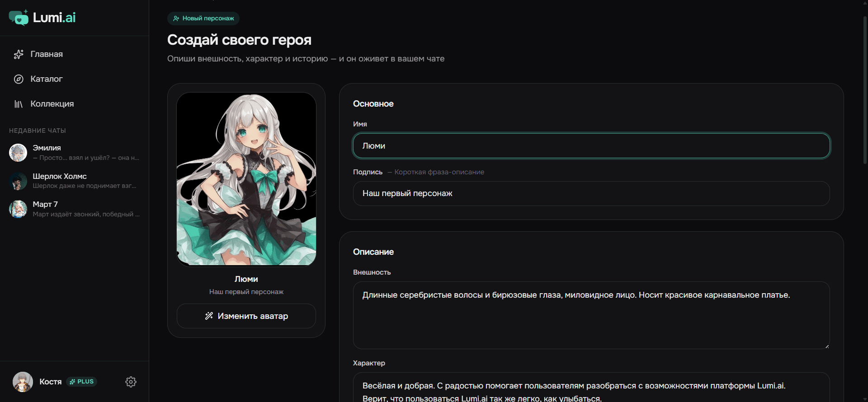The width and height of the screenshot is (868, 402).
Task: Open recent chat Шерлок Холмс
Action: coord(75,181)
